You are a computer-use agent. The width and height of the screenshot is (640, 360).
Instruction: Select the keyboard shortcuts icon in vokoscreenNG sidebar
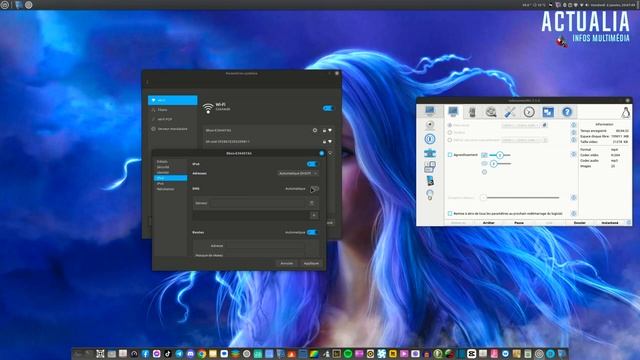pos(430,167)
